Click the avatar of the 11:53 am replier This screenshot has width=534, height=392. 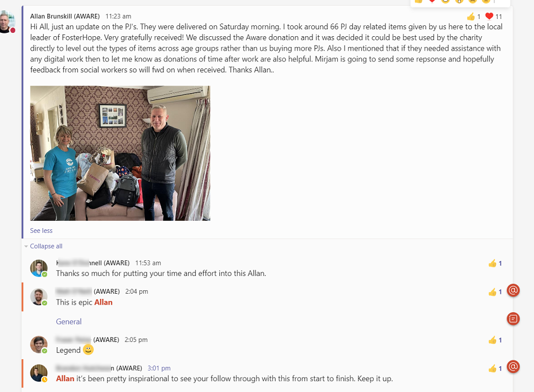point(39,268)
